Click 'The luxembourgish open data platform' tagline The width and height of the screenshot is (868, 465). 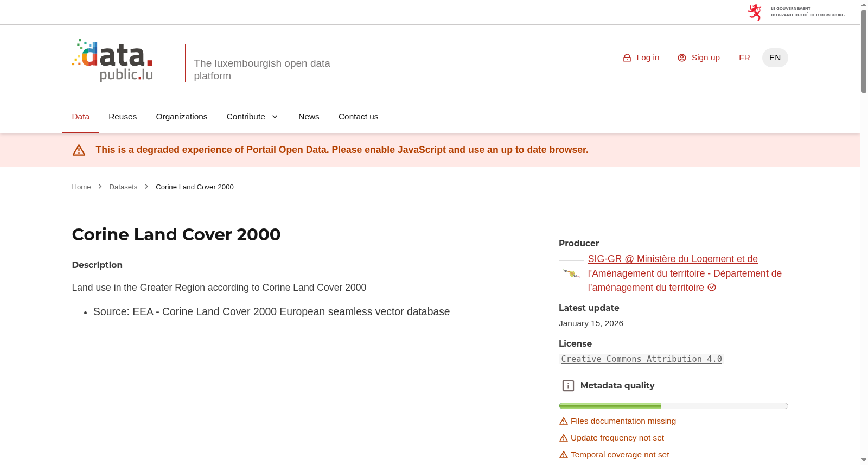pyautogui.click(x=262, y=69)
